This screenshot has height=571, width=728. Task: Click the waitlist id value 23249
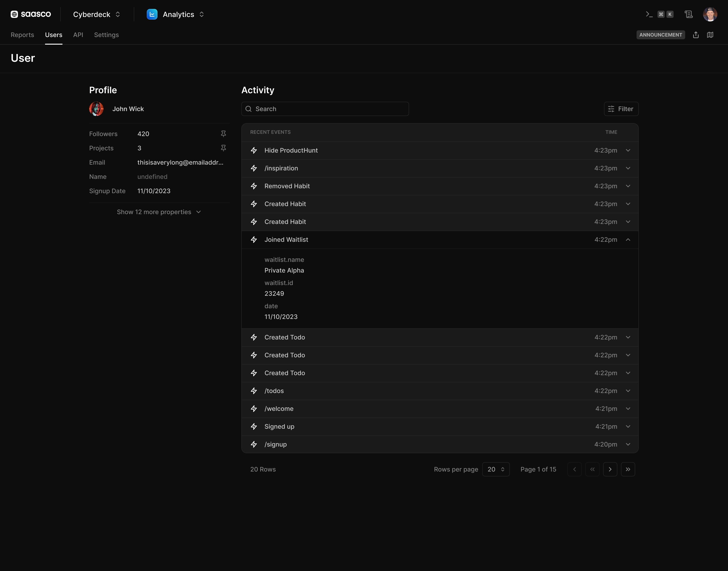[x=274, y=294]
